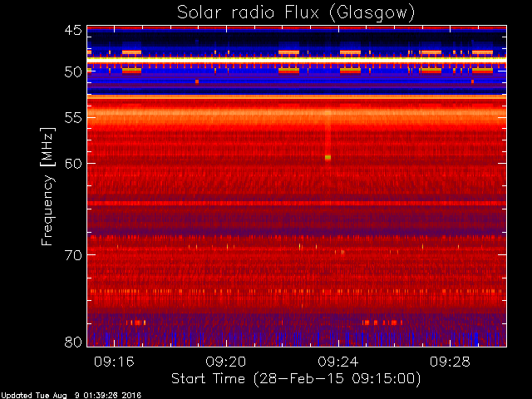
Task: Click the bright yellow-white band near 48.5 MHz
Action: click(297, 60)
